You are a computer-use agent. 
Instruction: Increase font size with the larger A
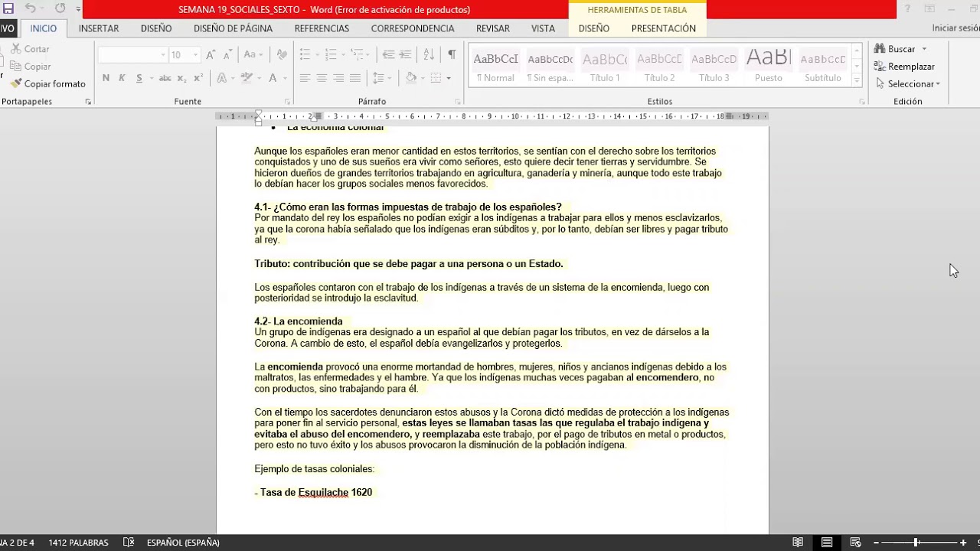pos(211,55)
